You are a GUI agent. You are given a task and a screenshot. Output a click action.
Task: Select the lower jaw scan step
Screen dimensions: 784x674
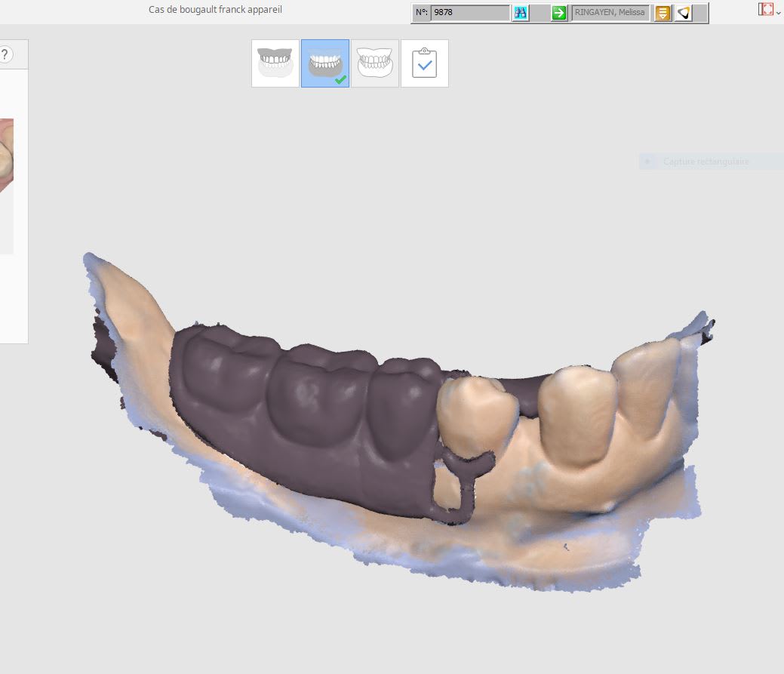[x=325, y=63]
